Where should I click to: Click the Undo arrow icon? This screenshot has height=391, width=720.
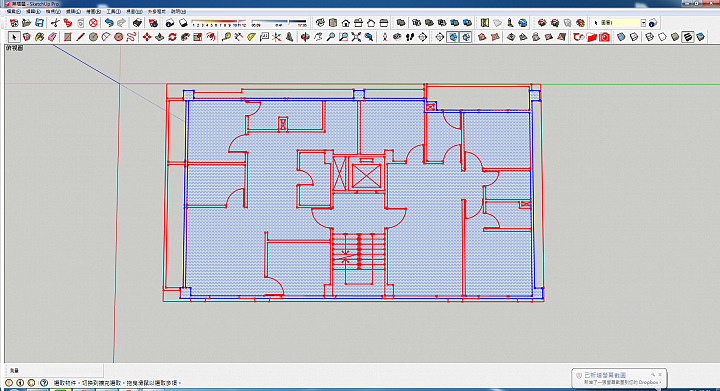(109, 22)
